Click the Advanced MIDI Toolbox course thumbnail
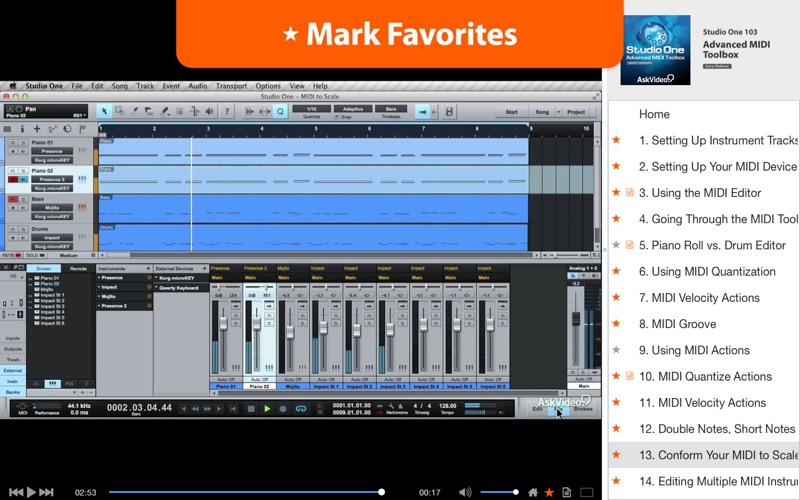The width and height of the screenshot is (800, 500). pos(655,49)
